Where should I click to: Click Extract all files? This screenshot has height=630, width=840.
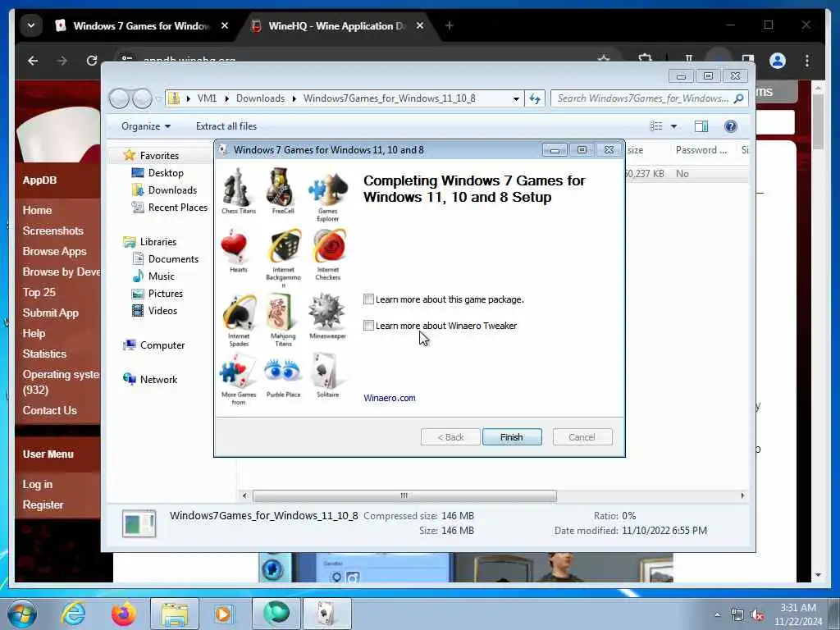tap(226, 126)
